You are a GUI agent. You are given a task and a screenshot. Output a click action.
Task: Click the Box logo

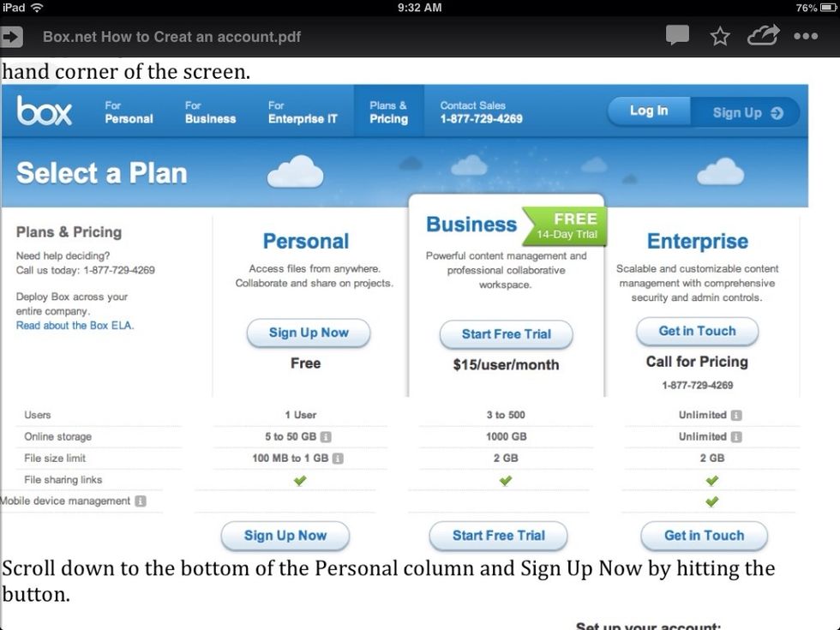(x=45, y=111)
